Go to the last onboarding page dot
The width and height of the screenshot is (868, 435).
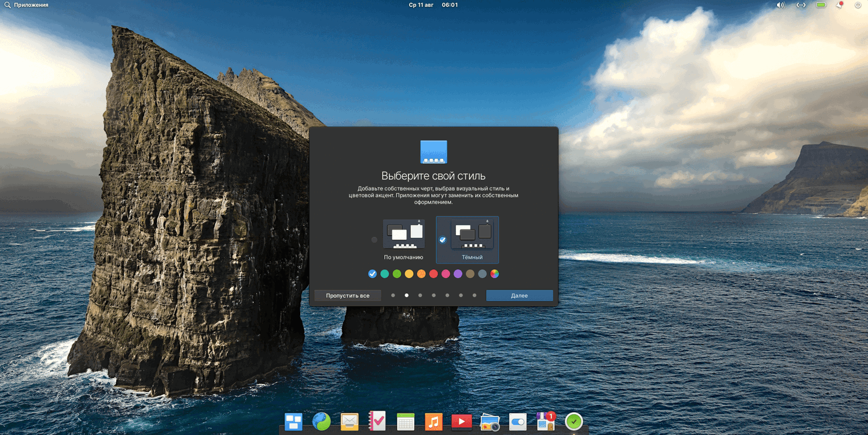[475, 295]
